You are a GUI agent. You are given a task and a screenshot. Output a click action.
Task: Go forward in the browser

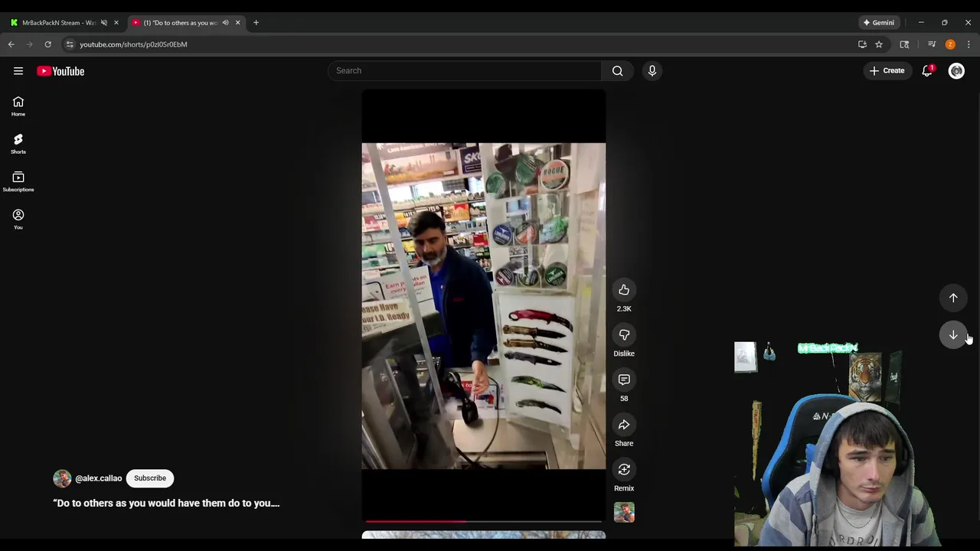(x=30, y=44)
